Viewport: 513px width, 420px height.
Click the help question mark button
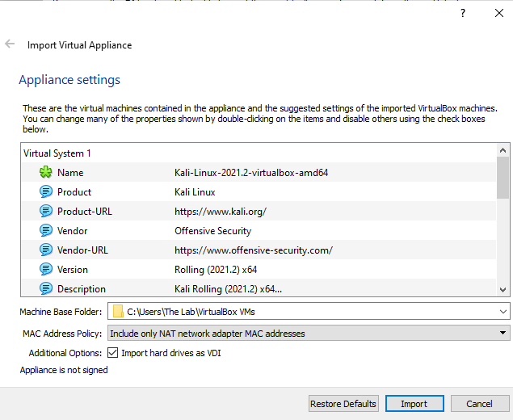click(x=463, y=14)
